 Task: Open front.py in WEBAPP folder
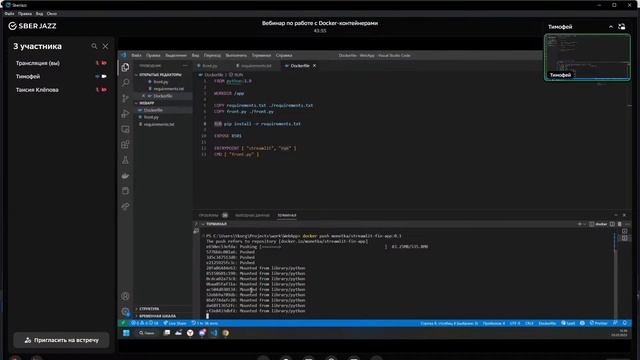(164, 117)
